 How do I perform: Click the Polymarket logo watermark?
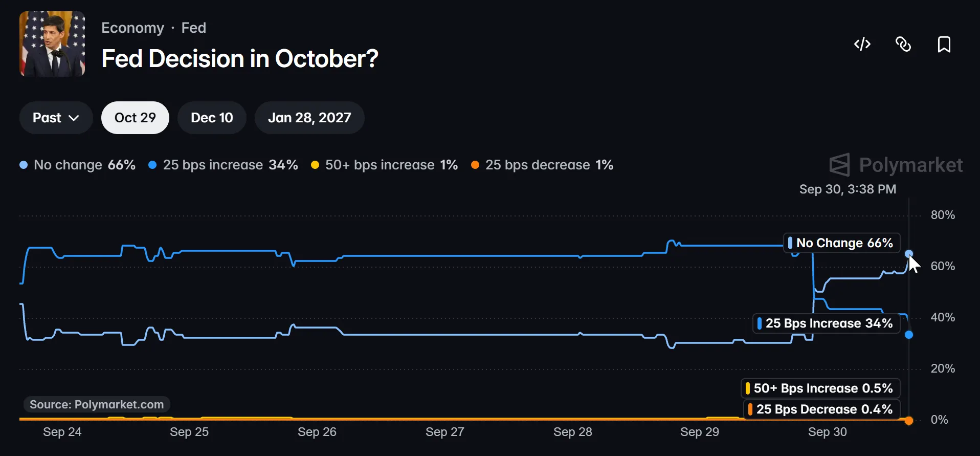(x=896, y=165)
